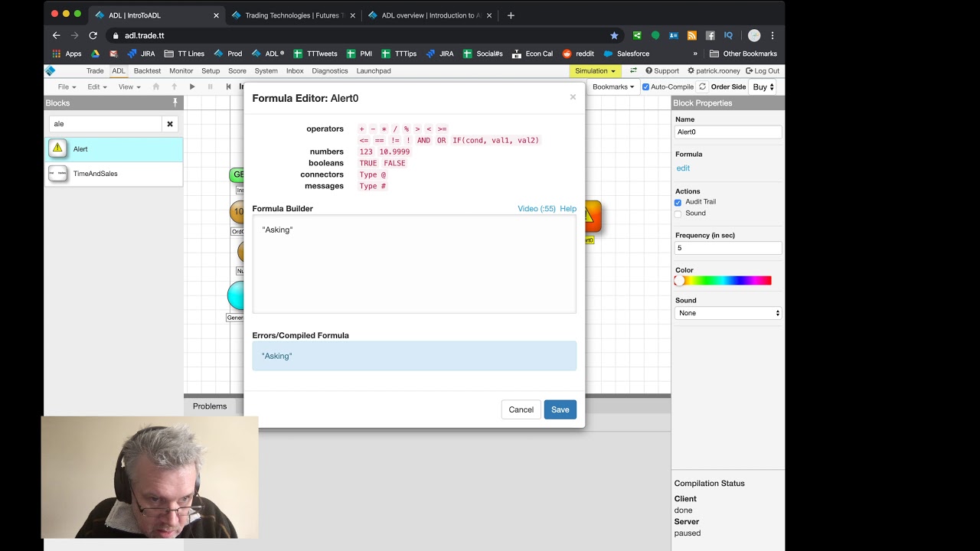Viewport: 980px width, 551px height.
Task: Click the Alert block warning icon
Action: [57, 148]
